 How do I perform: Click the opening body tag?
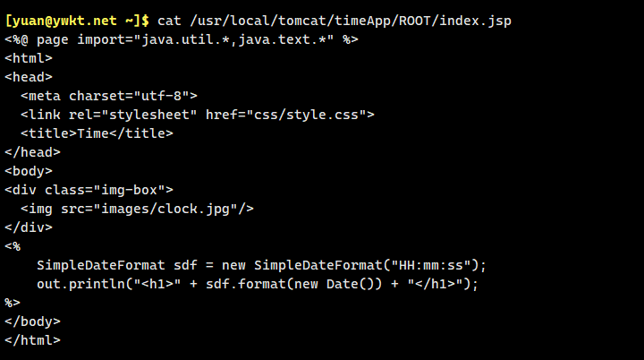point(28,170)
